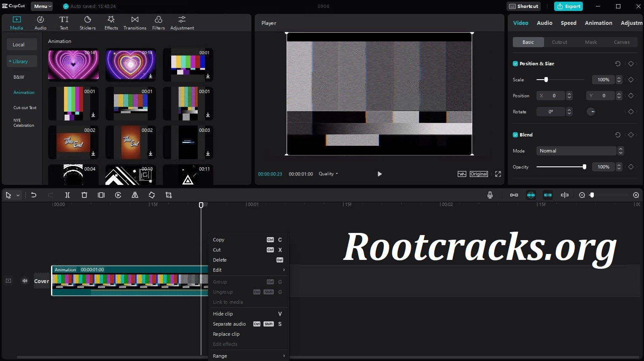
Task: Switch to the Animation inspector tab
Action: tap(598, 23)
